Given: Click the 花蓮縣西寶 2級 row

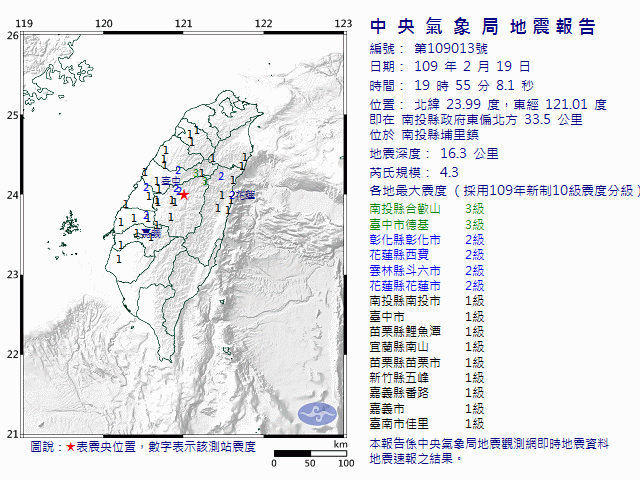Looking at the screenshot, I should [427, 255].
